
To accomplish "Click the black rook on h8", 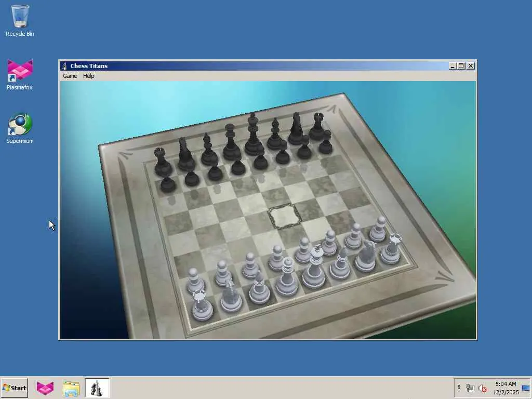I will click(x=318, y=128).
